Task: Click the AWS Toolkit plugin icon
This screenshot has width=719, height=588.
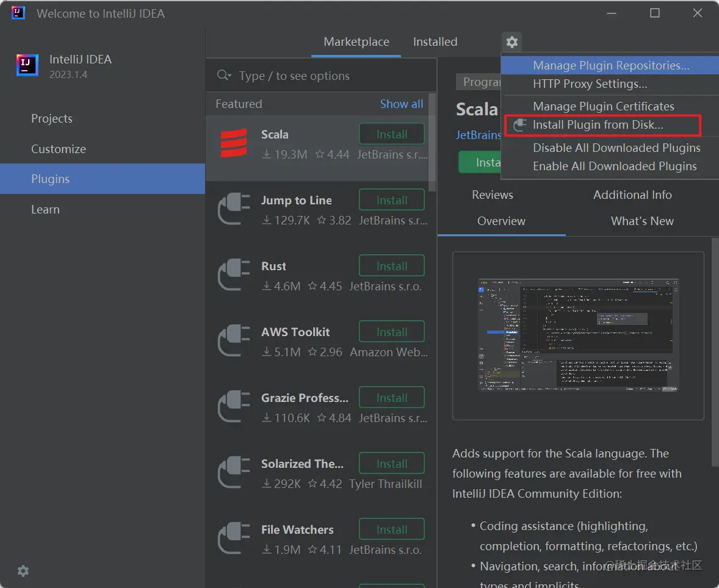Action: pyautogui.click(x=234, y=340)
